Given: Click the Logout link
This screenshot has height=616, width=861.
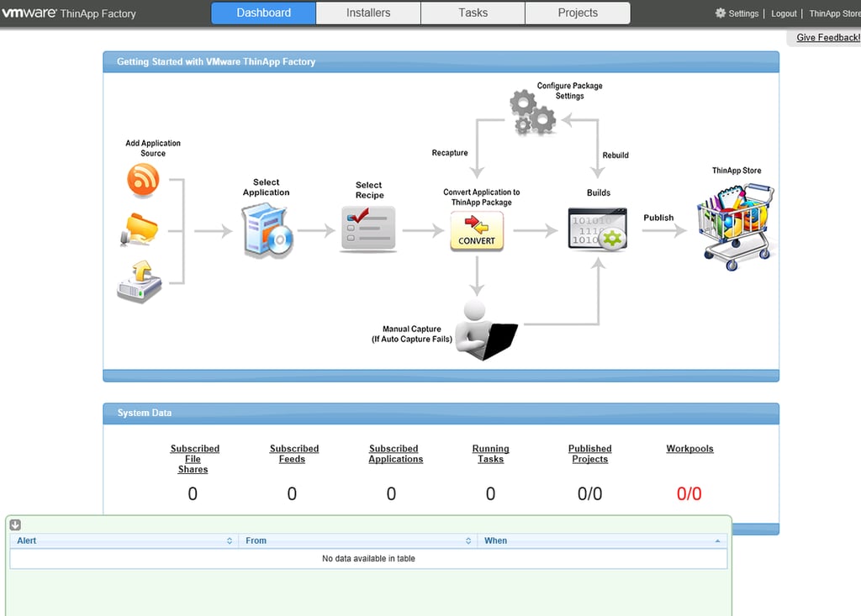Looking at the screenshot, I should [x=784, y=13].
